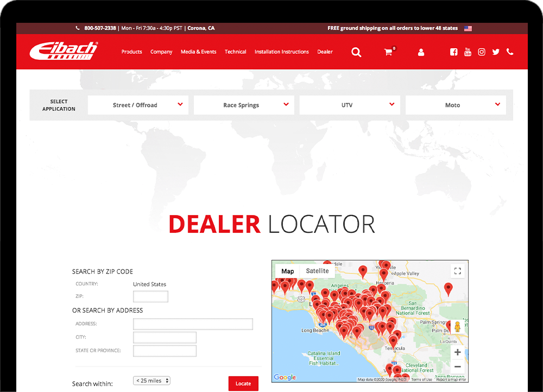Open the Company menu

pyautogui.click(x=161, y=52)
